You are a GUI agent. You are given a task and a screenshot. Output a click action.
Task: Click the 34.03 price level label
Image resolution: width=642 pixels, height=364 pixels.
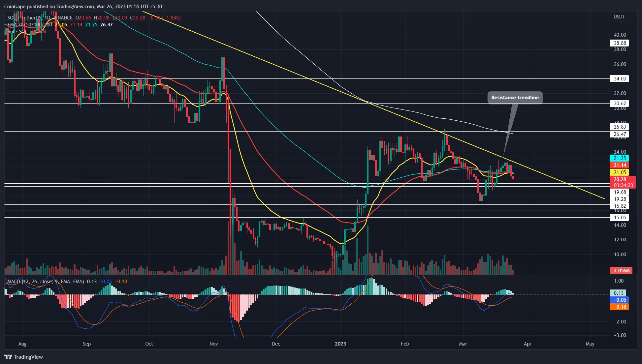click(x=620, y=79)
